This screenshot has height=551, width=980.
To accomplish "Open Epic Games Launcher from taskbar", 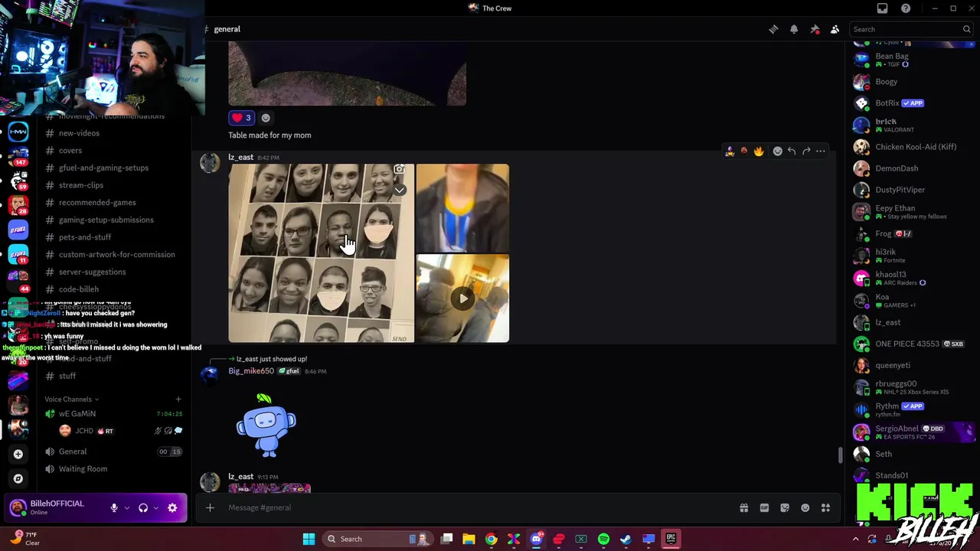I will coord(671,539).
